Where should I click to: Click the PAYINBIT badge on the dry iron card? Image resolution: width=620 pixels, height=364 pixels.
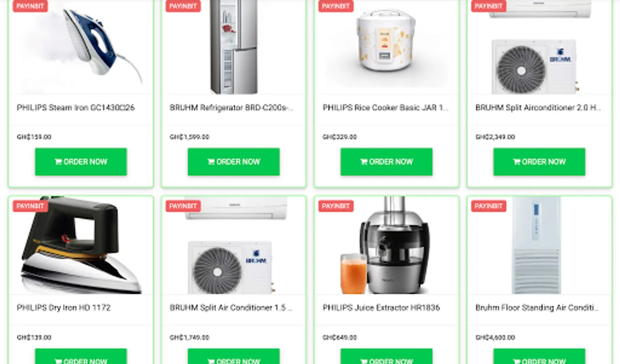pyautogui.click(x=30, y=206)
